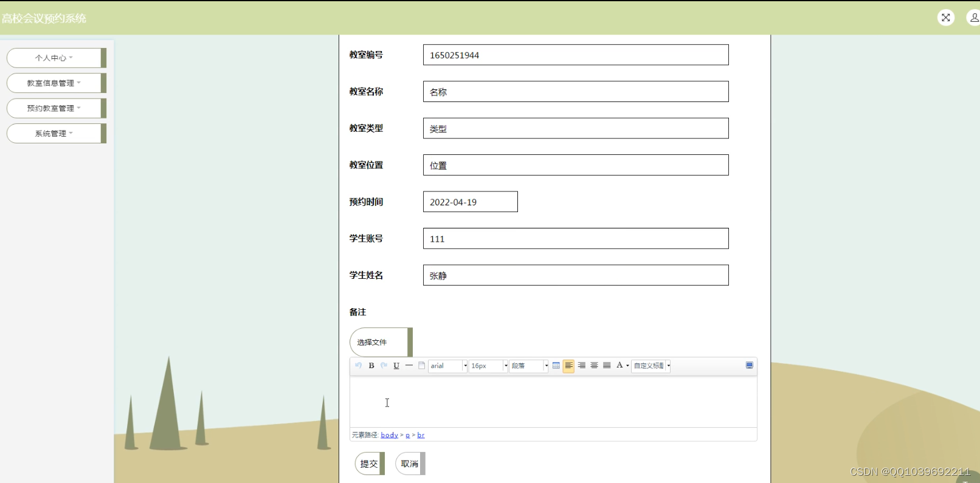Click inside the 备注 rich text editing area

pyautogui.click(x=553, y=402)
